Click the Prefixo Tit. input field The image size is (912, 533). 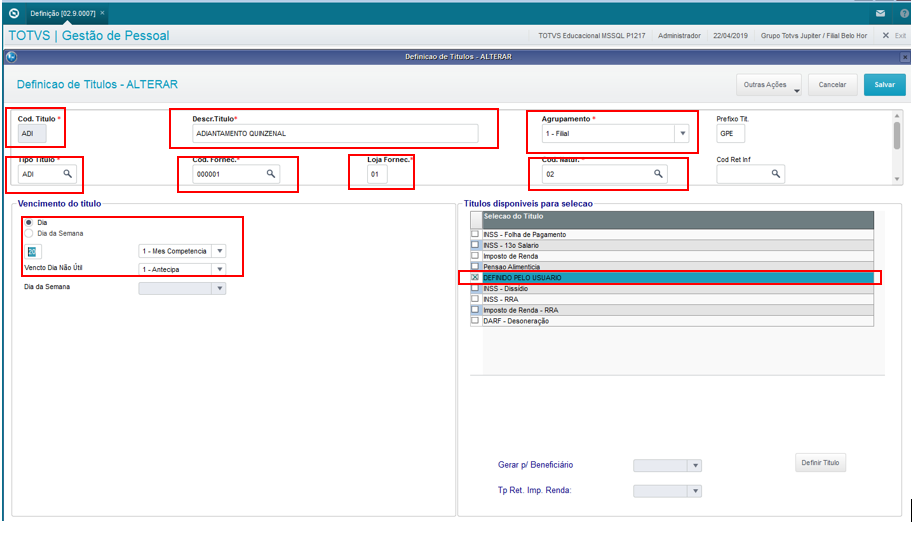click(731, 133)
